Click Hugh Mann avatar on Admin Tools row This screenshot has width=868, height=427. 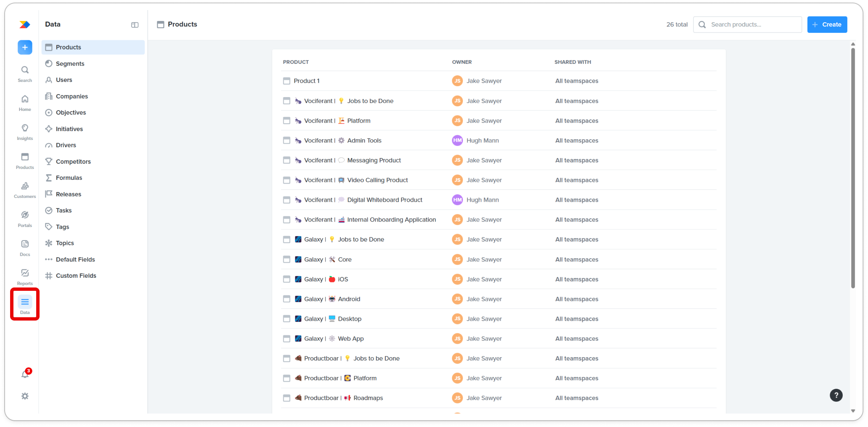[457, 140]
